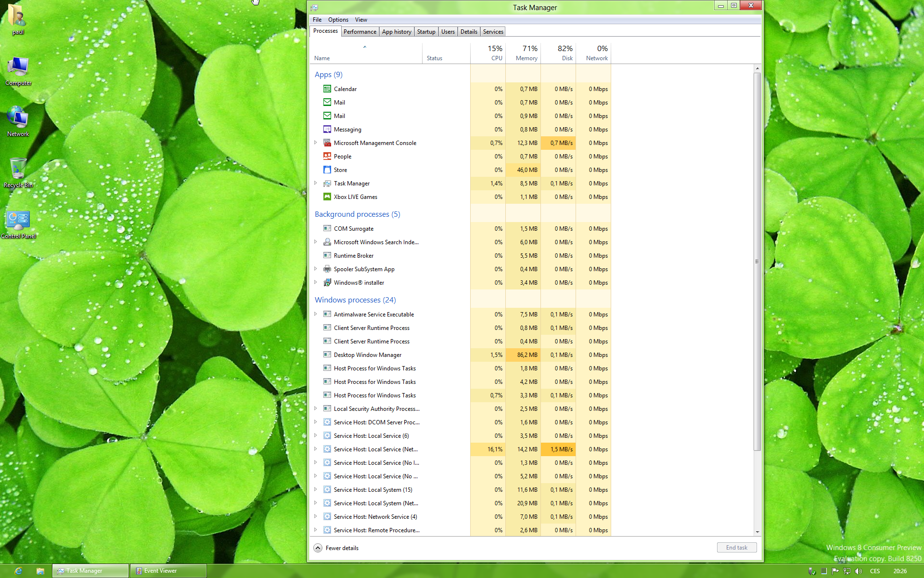
Task: Expand the Spooler SubSystem App entry
Action: [x=316, y=269]
